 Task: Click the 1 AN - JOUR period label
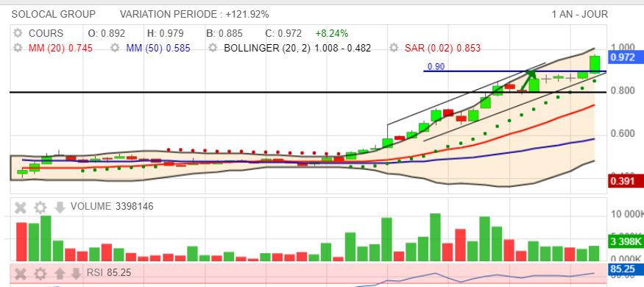click(x=579, y=15)
